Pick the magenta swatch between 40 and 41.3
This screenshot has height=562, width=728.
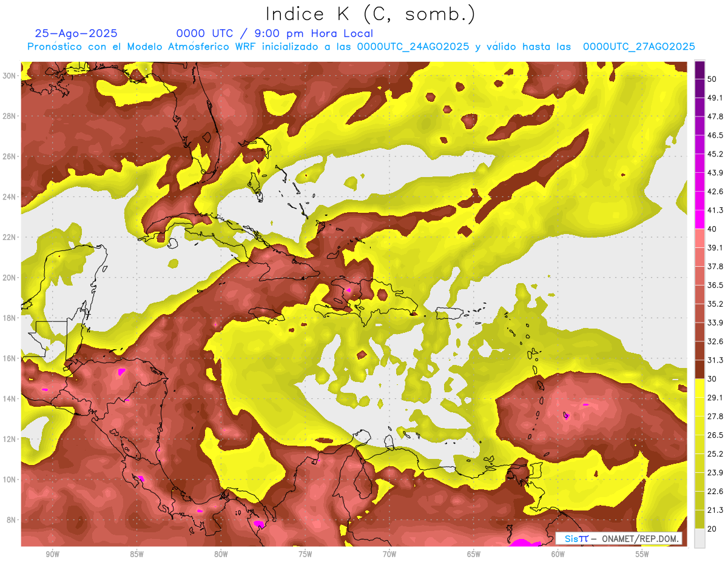[x=699, y=219]
